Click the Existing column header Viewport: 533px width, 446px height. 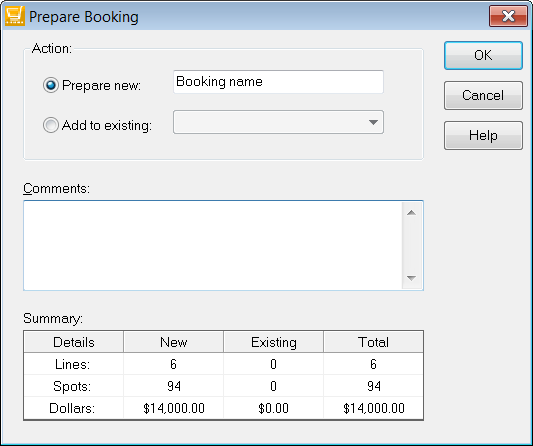click(273, 342)
